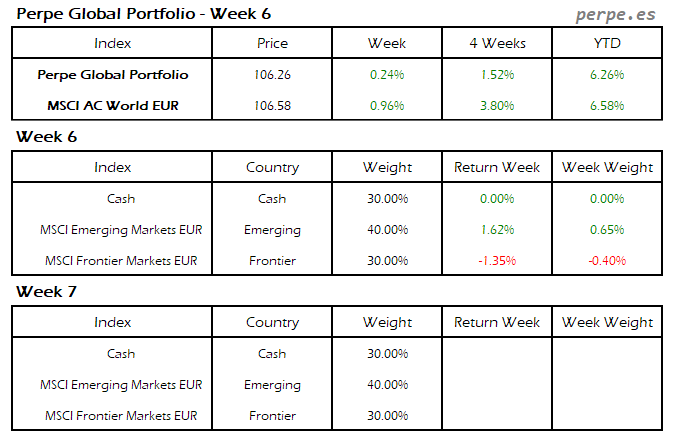The width and height of the screenshot is (674, 442).
Task: Click the MSCI AC World EUR row label
Action: click(x=112, y=106)
